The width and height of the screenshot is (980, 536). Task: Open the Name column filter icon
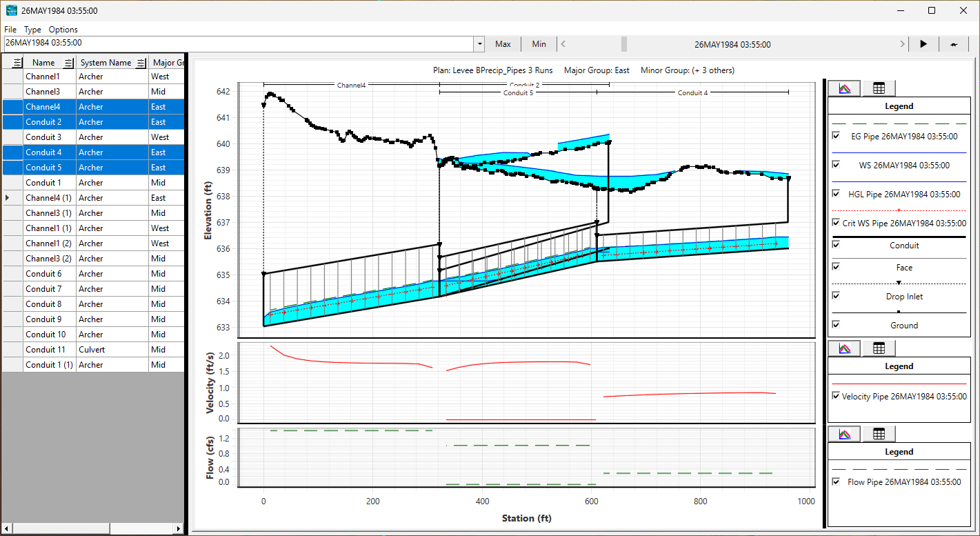68,63
